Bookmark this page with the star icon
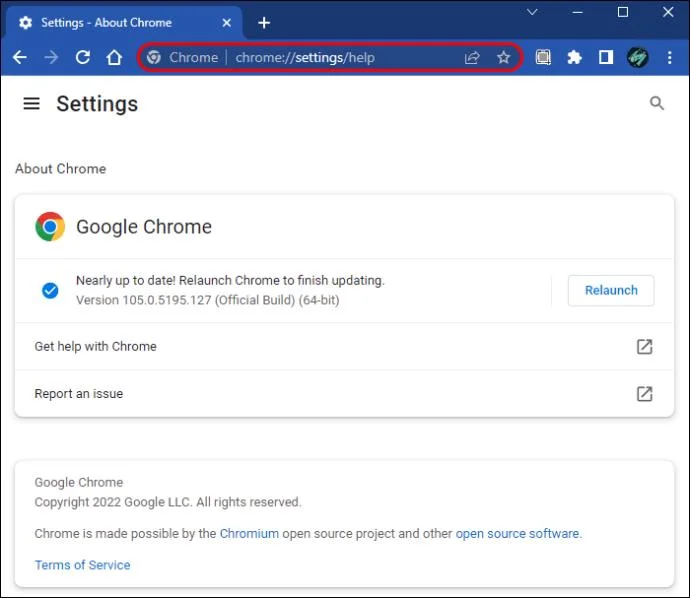Screen dimensions: 690x598 [x=503, y=57]
